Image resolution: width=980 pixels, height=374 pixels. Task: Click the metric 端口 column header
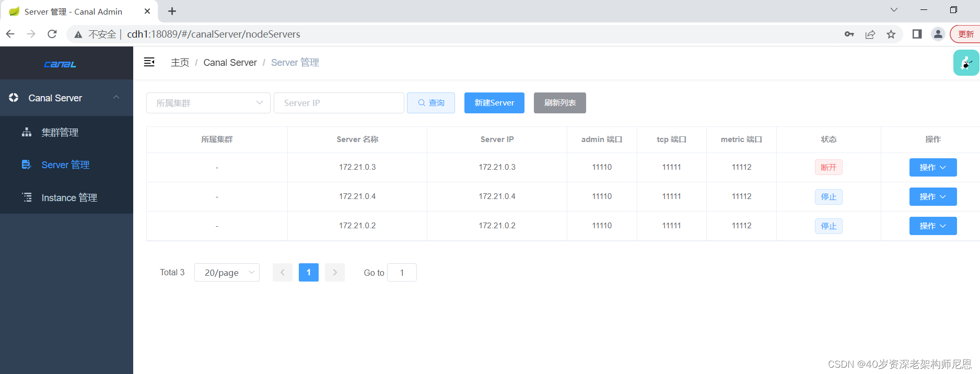tap(741, 139)
